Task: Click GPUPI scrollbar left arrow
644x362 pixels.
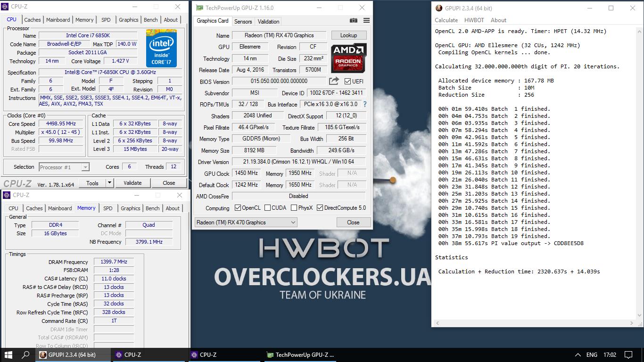Action: pyautogui.click(x=437, y=323)
